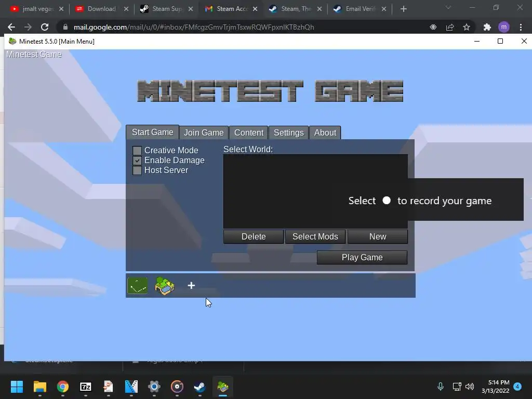
Task: Click the Play Game button
Action: pyautogui.click(x=362, y=258)
